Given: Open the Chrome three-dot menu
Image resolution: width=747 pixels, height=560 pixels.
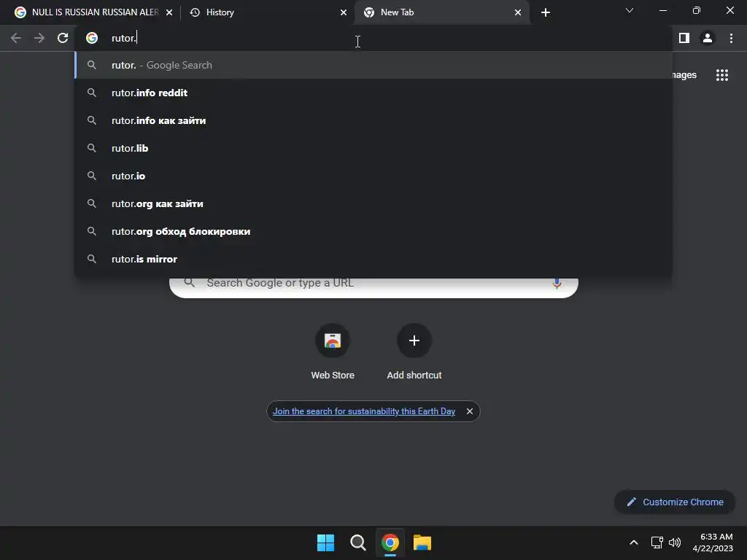Looking at the screenshot, I should point(731,38).
